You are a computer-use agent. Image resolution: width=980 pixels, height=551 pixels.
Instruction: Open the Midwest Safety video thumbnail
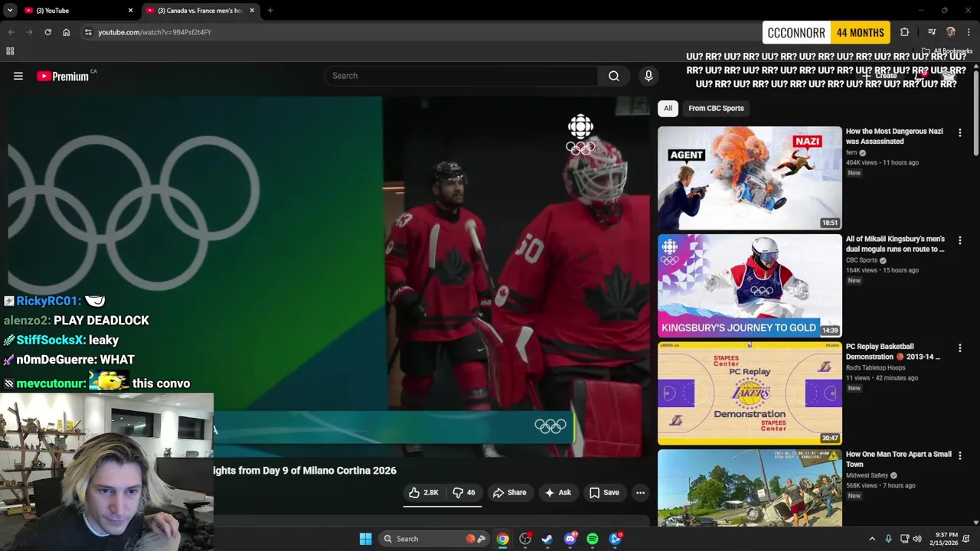[x=750, y=487]
